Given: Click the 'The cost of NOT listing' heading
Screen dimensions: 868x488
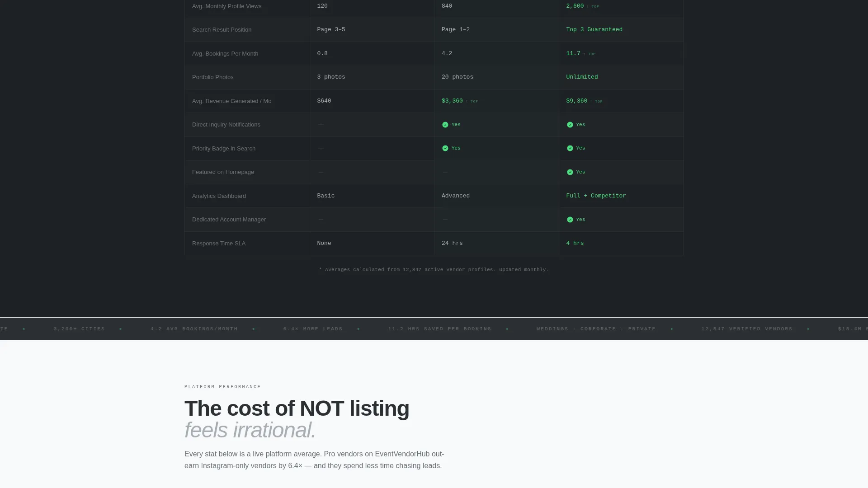Looking at the screenshot, I should [297, 408].
